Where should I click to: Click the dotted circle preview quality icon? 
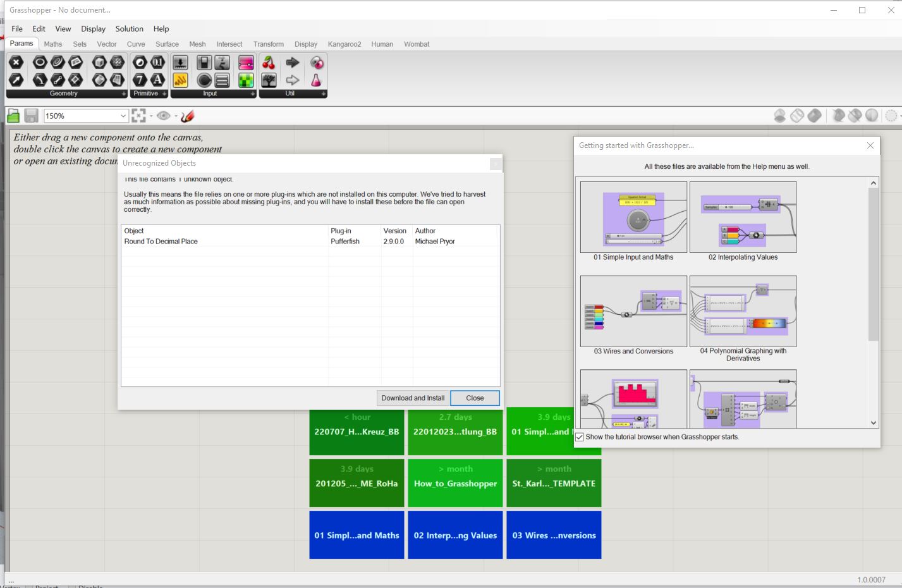point(891,116)
